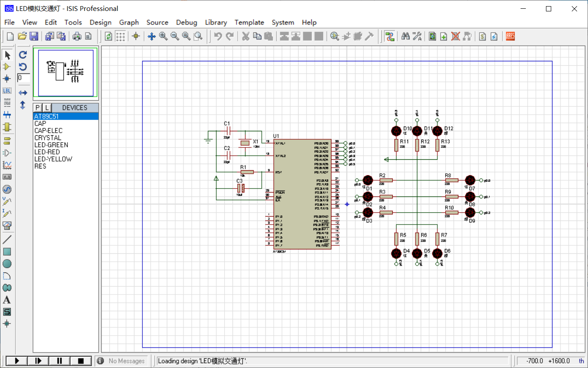Click the rotation angle input field
The image size is (588, 368).
click(x=23, y=78)
